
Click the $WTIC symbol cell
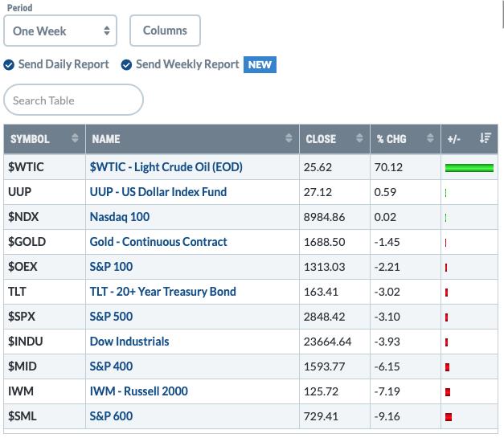click(x=45, y=167)
